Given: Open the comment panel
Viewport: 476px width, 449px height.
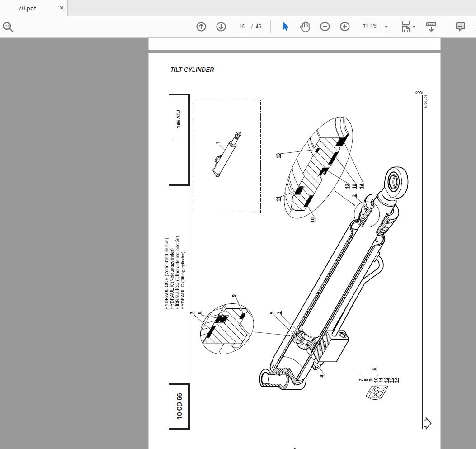Looking at the screenshot, I should [x=460, y=27].
